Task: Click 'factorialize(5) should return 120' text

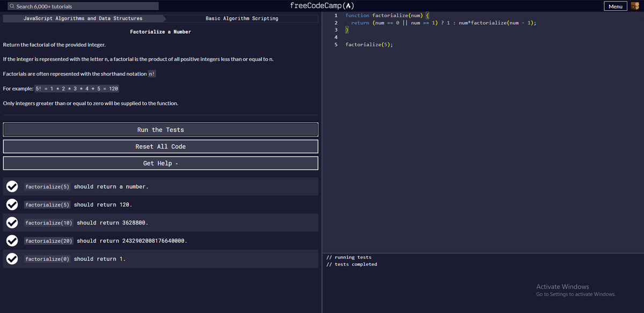Action: coord(78,205)
